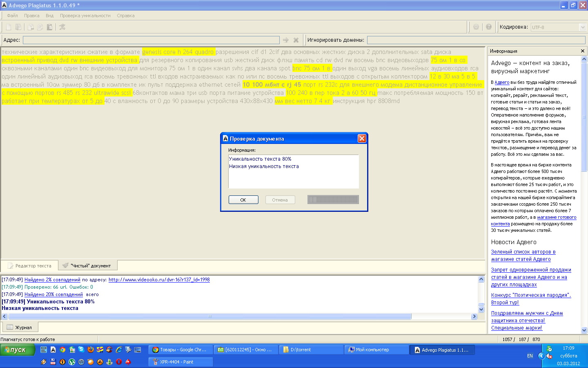Launch Skype from quick launch
The width and height of the screenshot is (588, 368).
point(81,350)
